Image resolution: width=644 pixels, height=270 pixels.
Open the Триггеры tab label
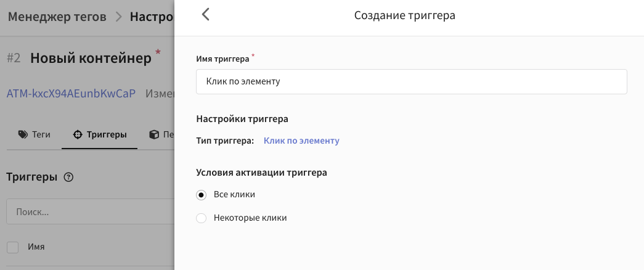click(x=107, y=134)
